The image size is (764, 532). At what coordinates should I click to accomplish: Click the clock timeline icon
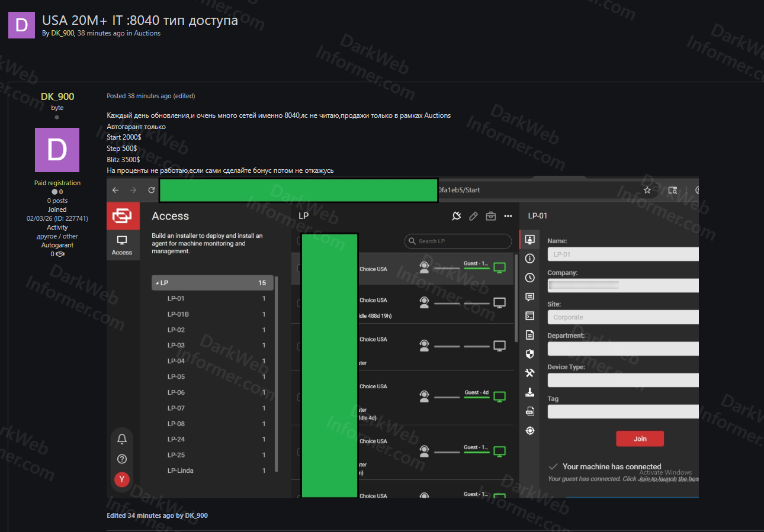pyautogui.click(x=529, y=278)
